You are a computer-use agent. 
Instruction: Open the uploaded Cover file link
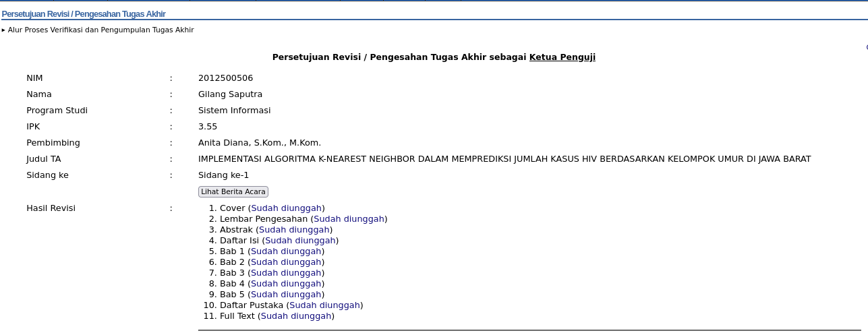point(286,208)
